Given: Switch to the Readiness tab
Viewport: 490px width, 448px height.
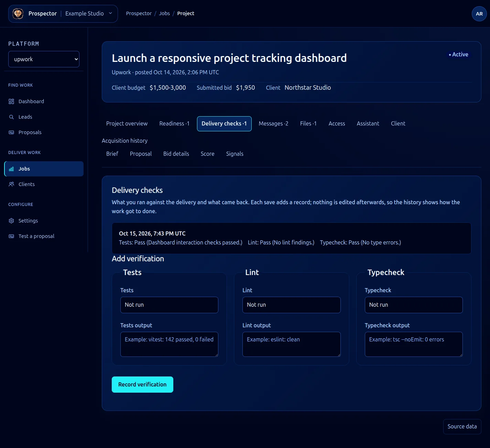Looking at the screenshot, I should point(174,124).
